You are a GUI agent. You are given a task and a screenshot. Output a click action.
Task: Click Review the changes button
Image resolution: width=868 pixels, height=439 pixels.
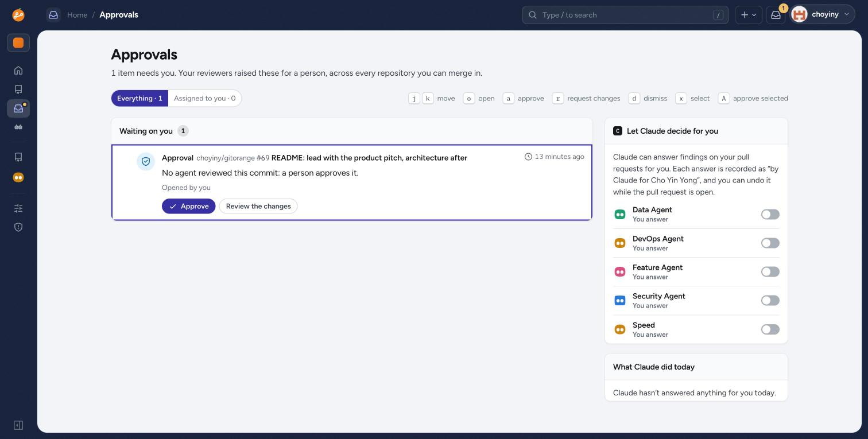pos(258,206)
